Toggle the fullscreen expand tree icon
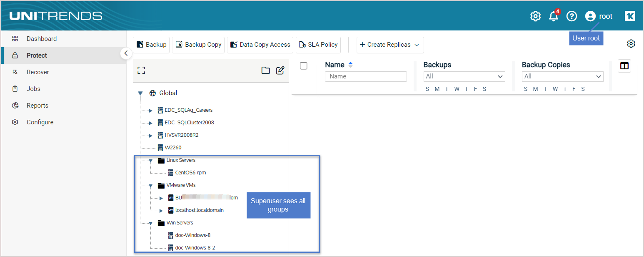The image size is (644, 257). (x=141, y=71)
